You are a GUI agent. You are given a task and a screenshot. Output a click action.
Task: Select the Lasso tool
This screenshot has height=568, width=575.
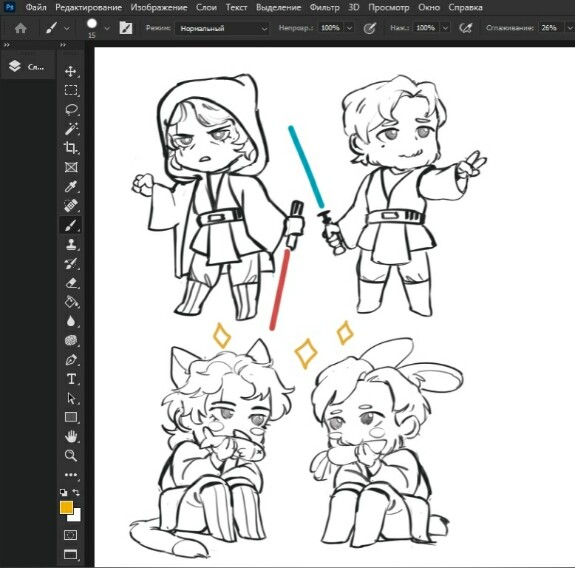[x=71, y=109]
